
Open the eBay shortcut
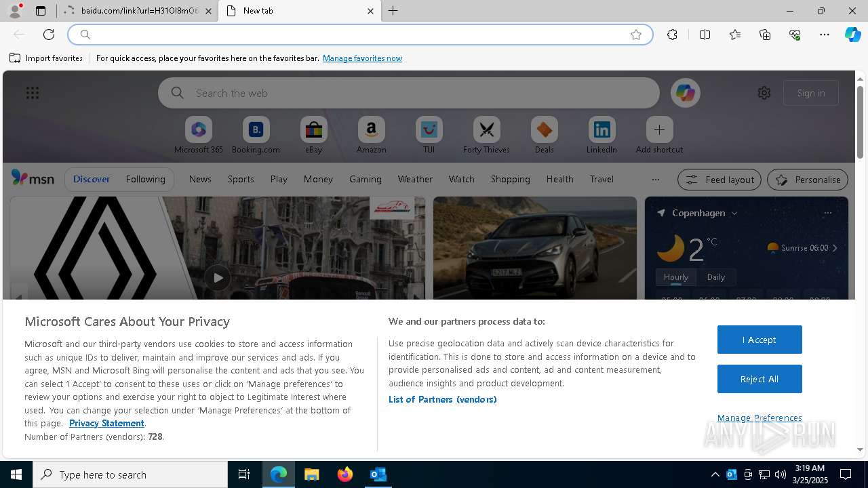click(x=313, y=136)
